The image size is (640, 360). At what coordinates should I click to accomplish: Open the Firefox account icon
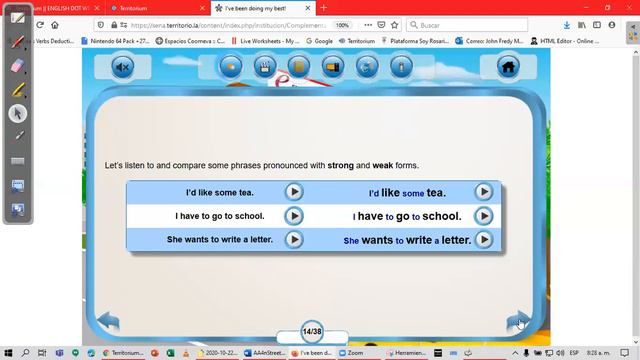[611, 25]
